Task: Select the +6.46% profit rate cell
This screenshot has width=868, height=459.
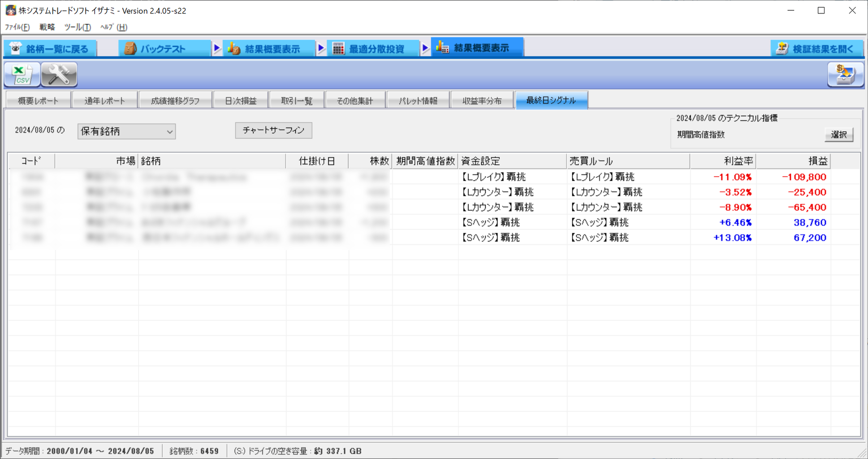Action: pos(723,223)
